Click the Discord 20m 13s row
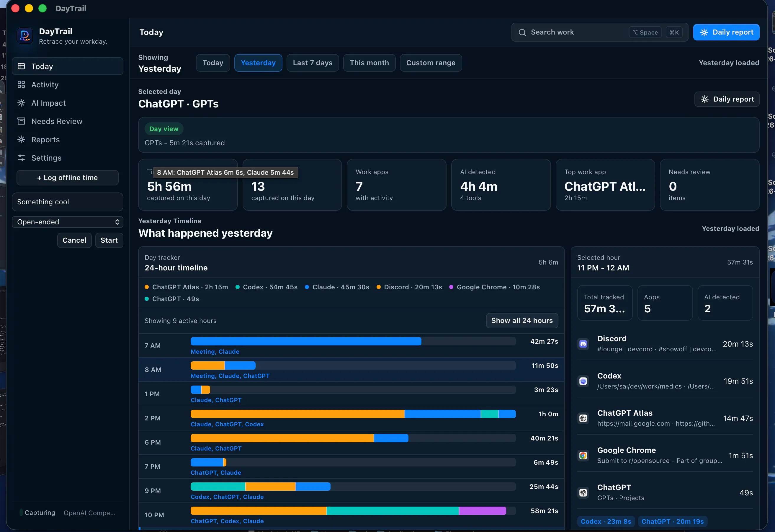Screen dimensions: 775x532 tap(665, 344)
